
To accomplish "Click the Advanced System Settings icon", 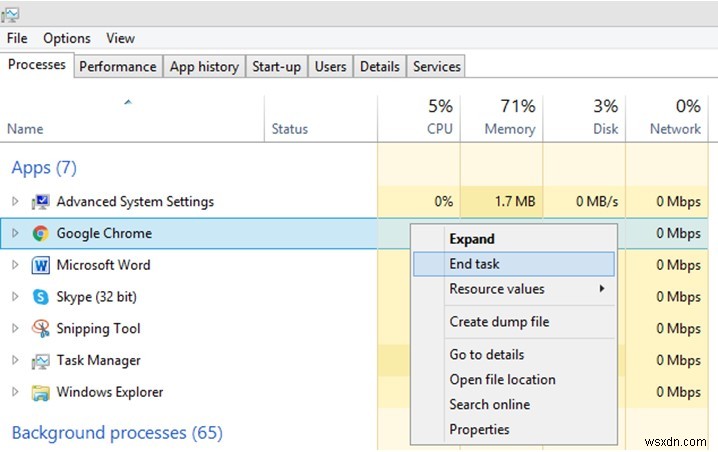I will coord(41,202).
